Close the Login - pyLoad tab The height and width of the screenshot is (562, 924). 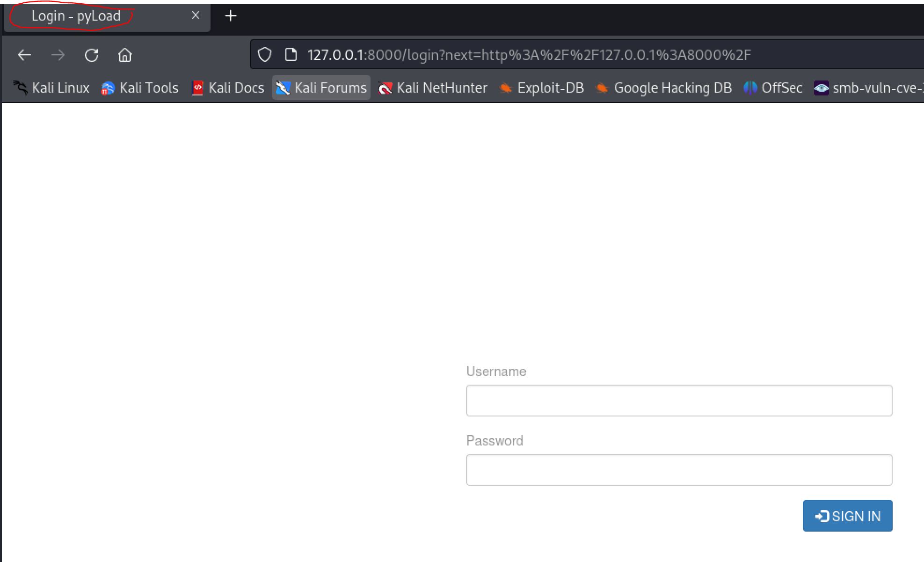point(196,15)
